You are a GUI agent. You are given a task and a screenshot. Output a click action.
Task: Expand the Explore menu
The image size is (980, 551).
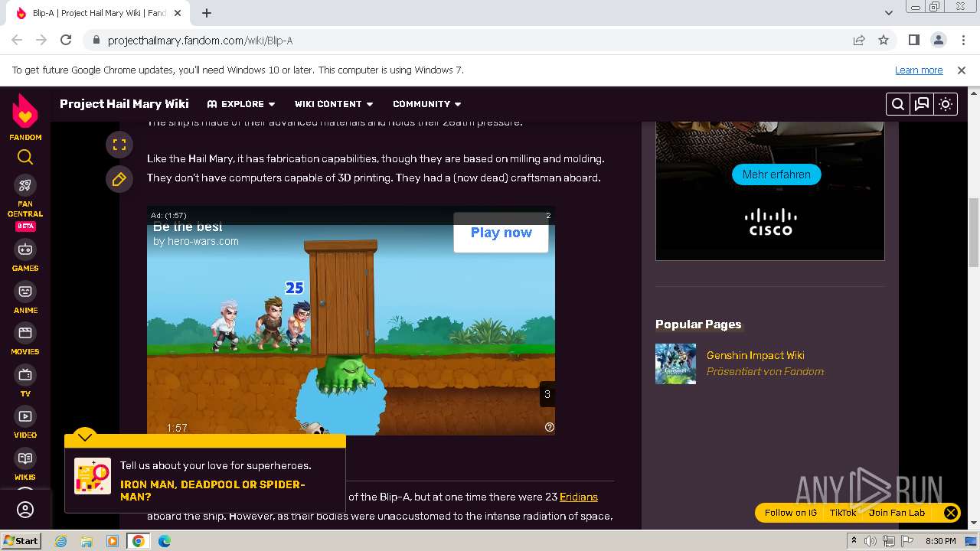(x=241, y=104)
